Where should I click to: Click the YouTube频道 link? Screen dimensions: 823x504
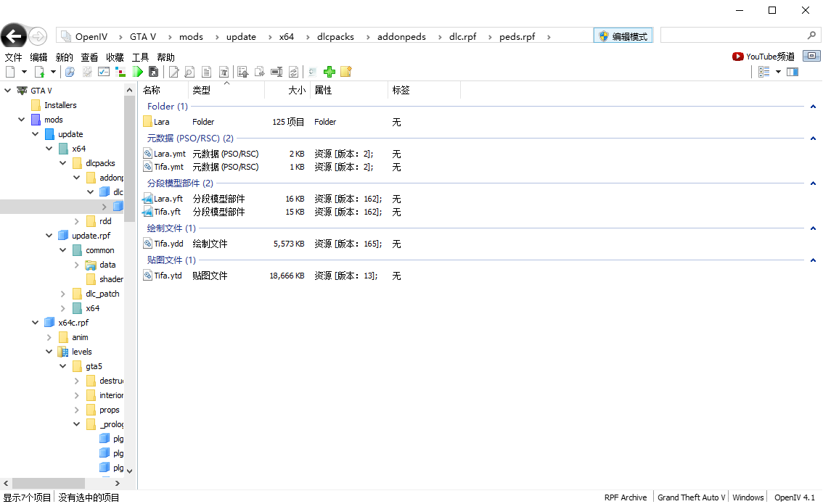(763, 56)
